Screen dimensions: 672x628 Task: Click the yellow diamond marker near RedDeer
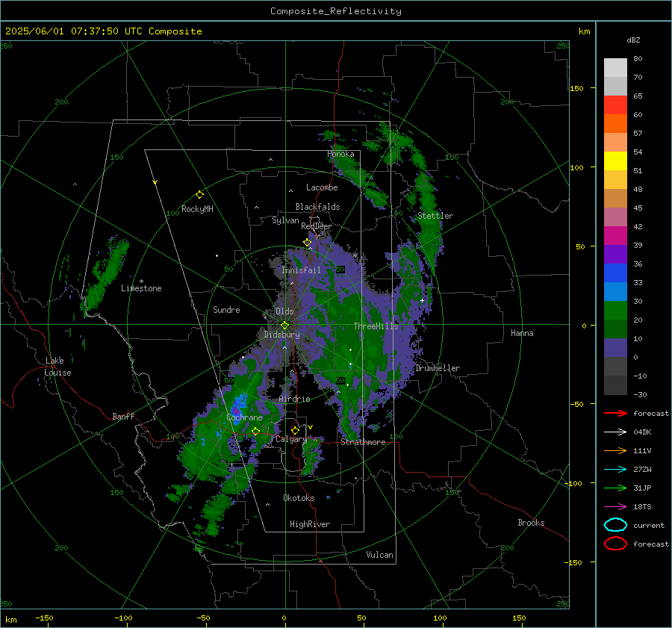point(307,243)
